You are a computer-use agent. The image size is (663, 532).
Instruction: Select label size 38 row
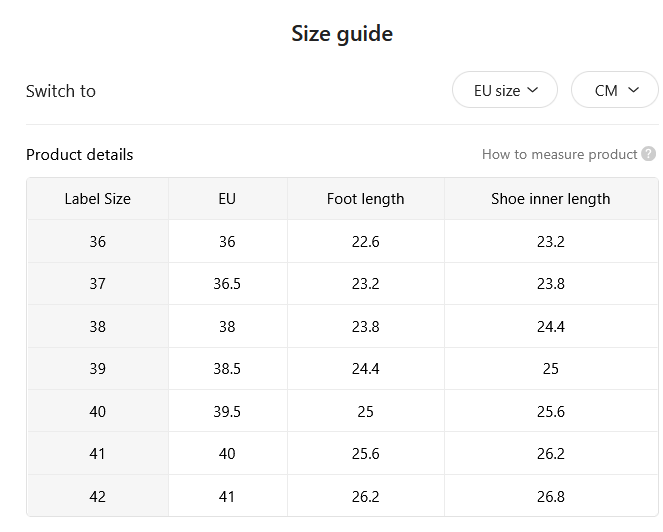pyautogui.click(x=342, y=326)
